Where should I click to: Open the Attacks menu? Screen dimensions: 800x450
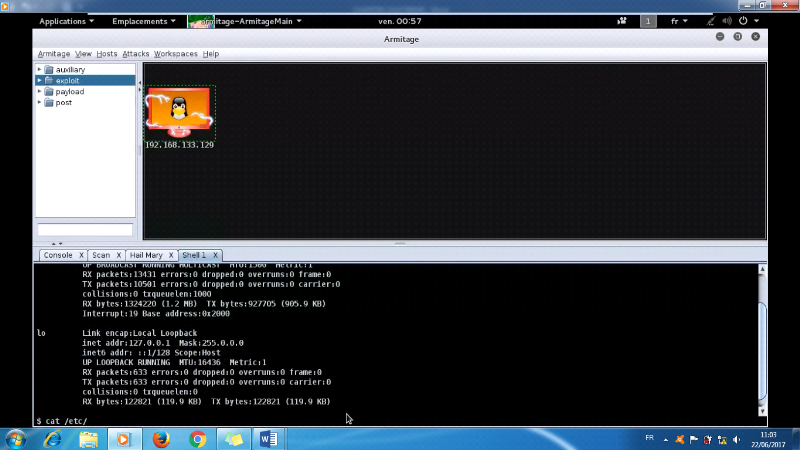pyautogui.click(x=135, y=54)
